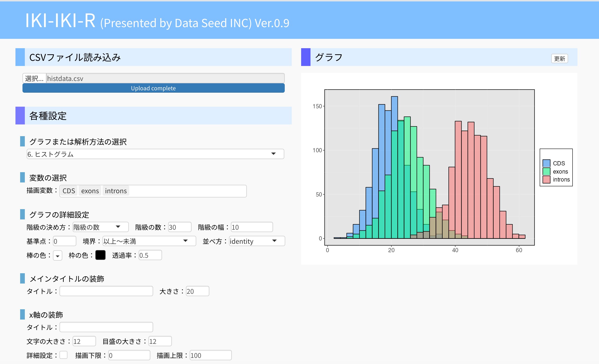Click the IKI-IKI-R header title
Viewport: 599px width, 364px height.
click(x=60, y=20)
